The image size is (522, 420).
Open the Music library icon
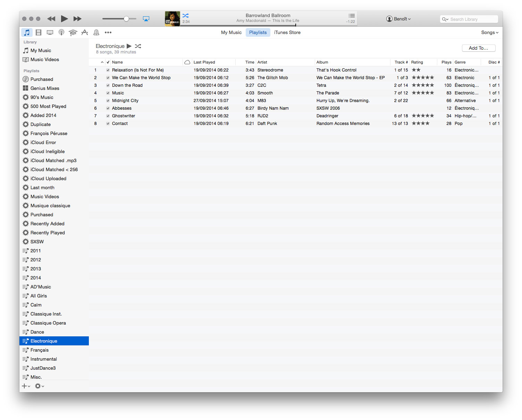[x=27, y=32]
